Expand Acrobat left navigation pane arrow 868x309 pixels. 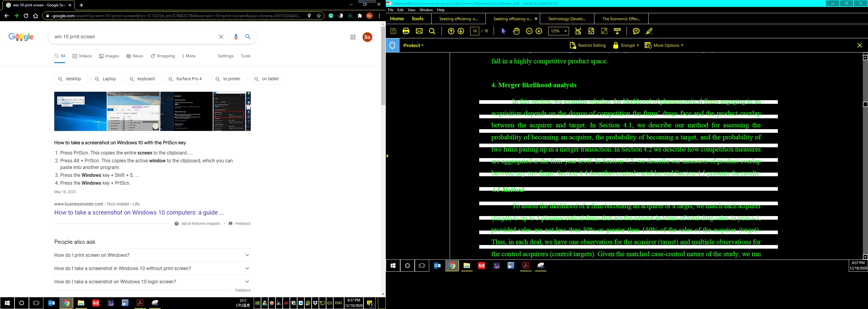pos(388,156)
